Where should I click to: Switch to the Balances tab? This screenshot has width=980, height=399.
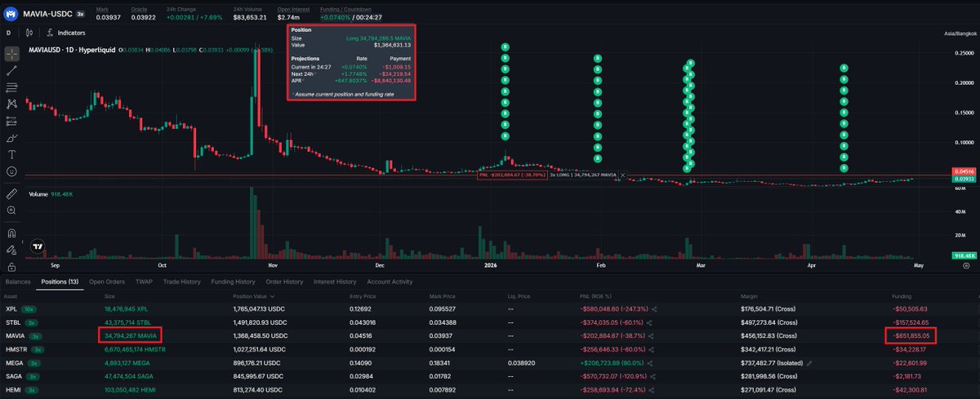tap(17, 282)
